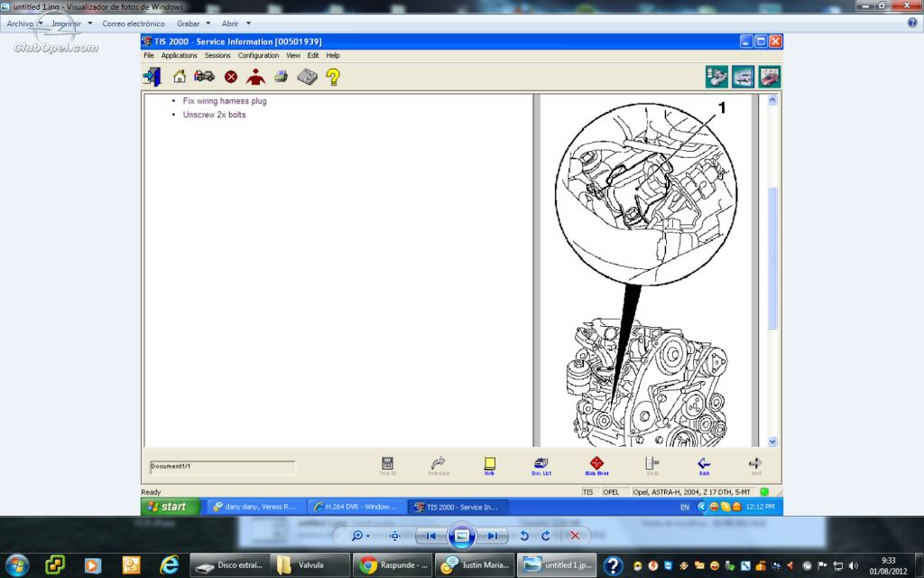Screen dimensions: 924x578
Task: Open the TIS 2000 Help menu
Action: 333,55
